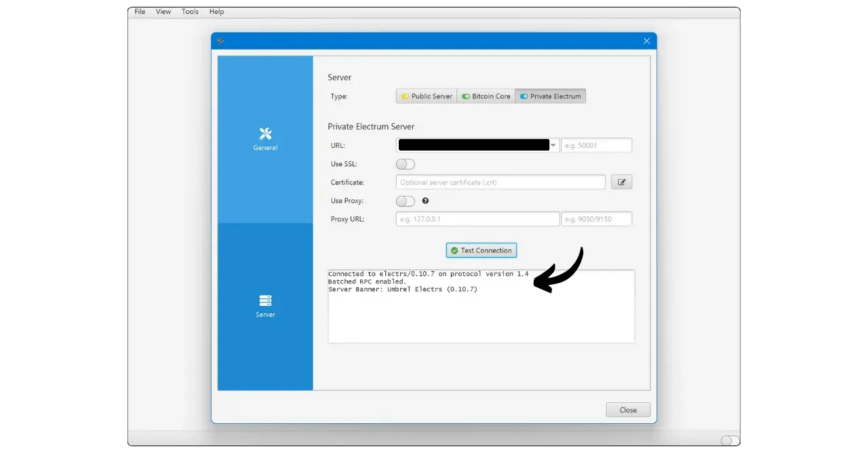This screenshot has width=868, height=453.
Task: Select the Server stack icon in sidebar
Action: [x=265, y=300]
